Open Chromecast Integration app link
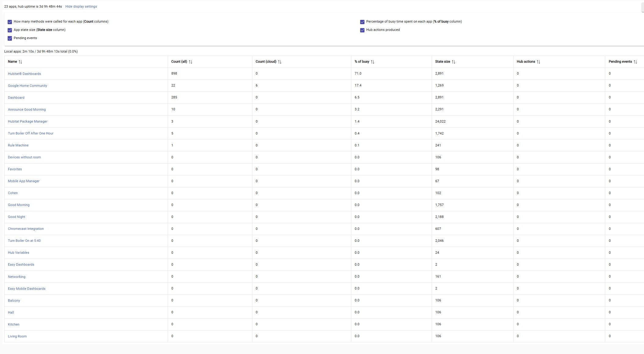The image size is (644, 354). (x=26, y=229)
